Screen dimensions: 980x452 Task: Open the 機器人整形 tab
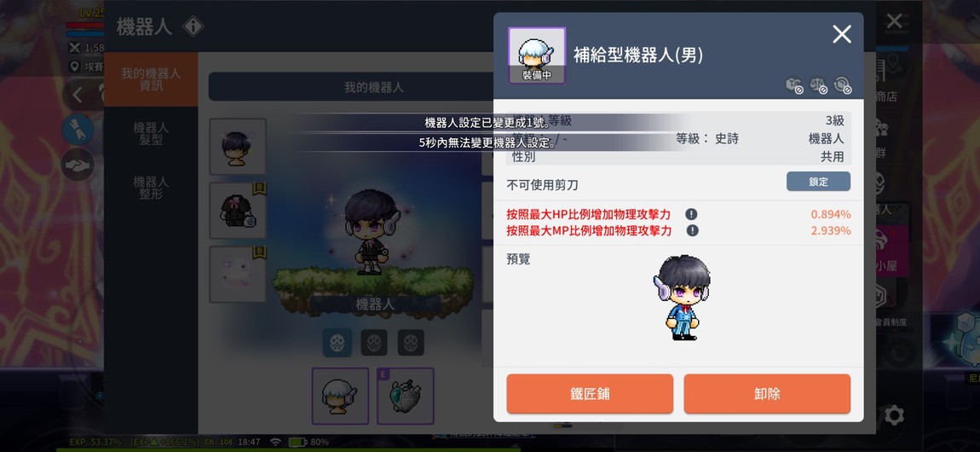point(151,188)
